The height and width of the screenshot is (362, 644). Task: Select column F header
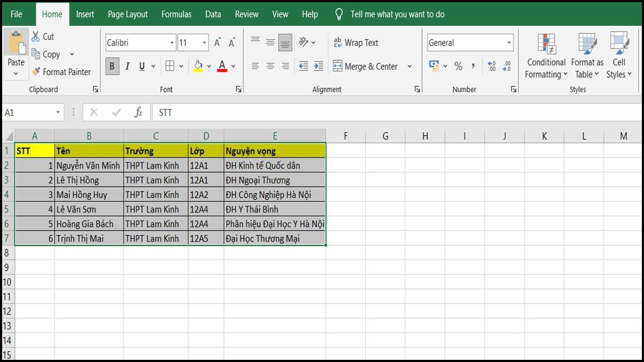(x=346, y=136)
